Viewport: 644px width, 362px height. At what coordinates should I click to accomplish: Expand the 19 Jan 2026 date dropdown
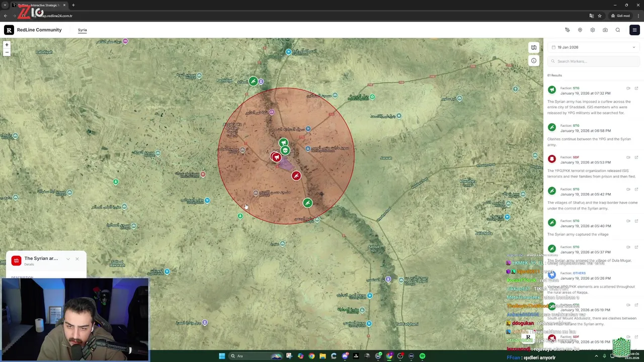[593, 47]
